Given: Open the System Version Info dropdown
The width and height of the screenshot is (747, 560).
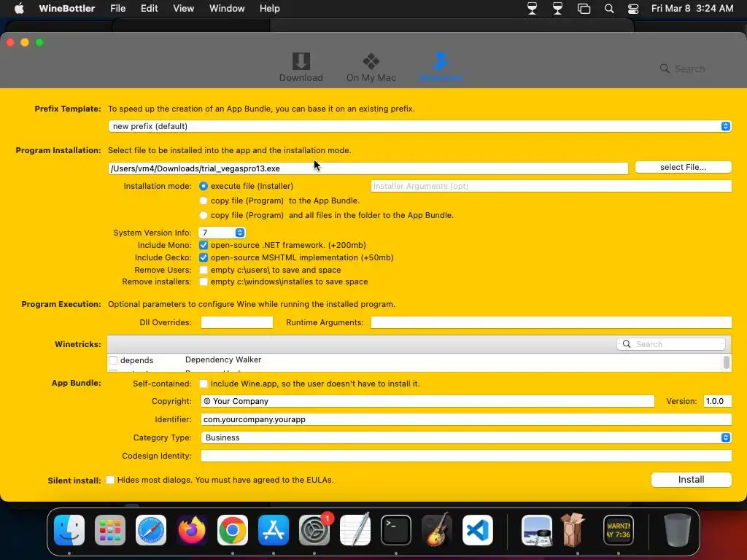Looking at the screenshot, I should 222,233.
